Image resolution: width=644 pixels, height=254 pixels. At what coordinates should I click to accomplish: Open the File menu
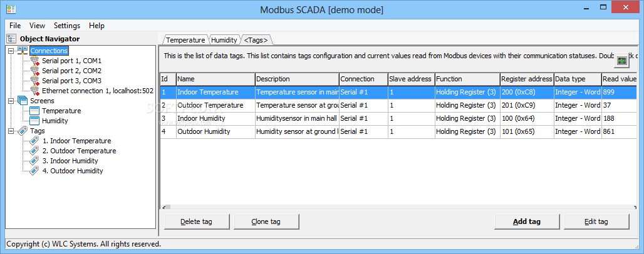point(15,26)
